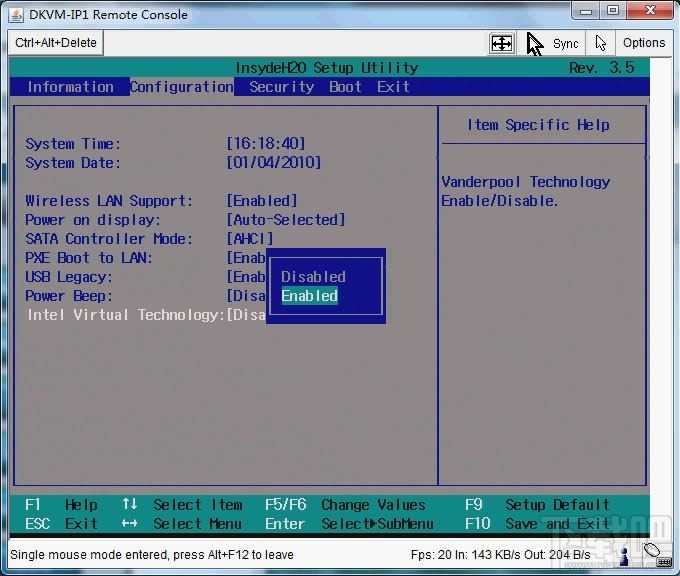Click the System Time value field

(x=265, y=144)
